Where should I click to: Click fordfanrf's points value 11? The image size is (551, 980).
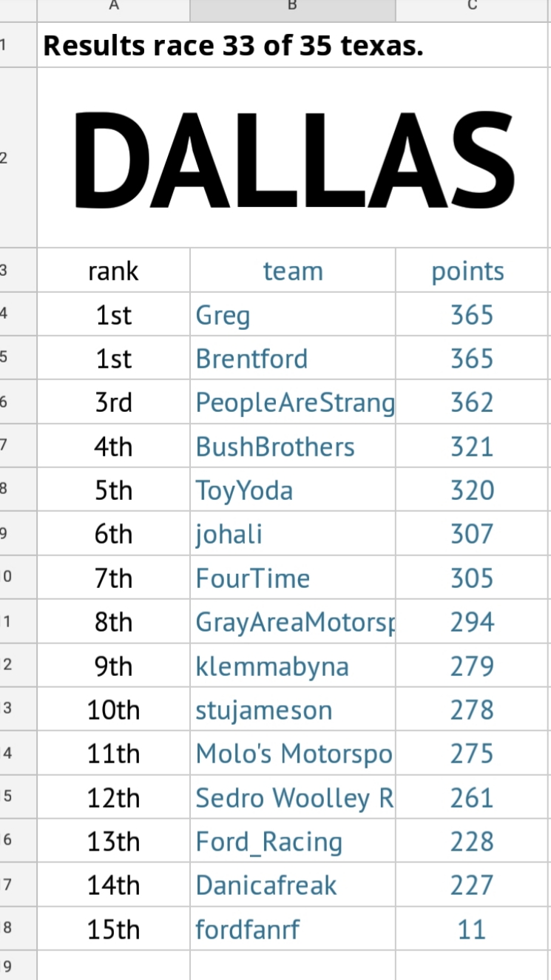pos(471,930)
